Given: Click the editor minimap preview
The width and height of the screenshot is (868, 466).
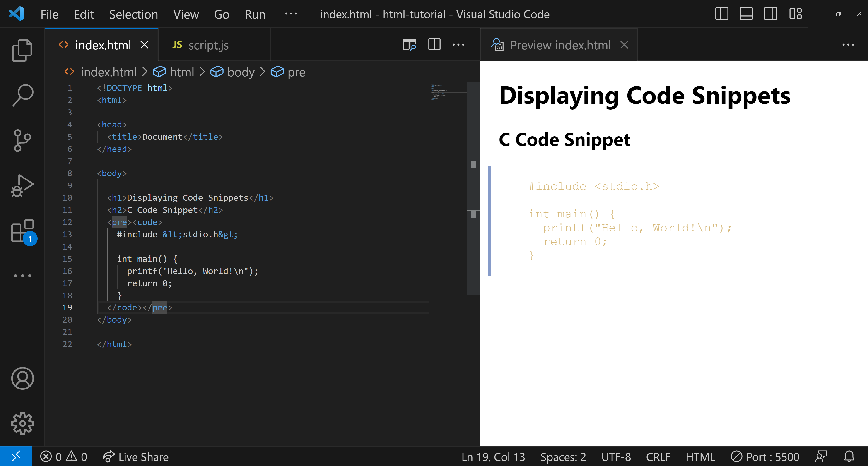Looking at the screenshot, I should [448, 92].
